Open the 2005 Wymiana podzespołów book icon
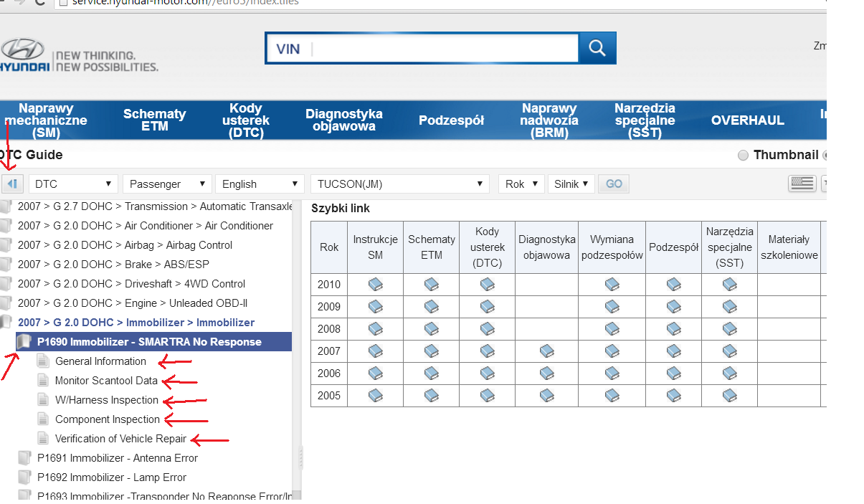This screenshot has width=864, height=504. point(612,396)
